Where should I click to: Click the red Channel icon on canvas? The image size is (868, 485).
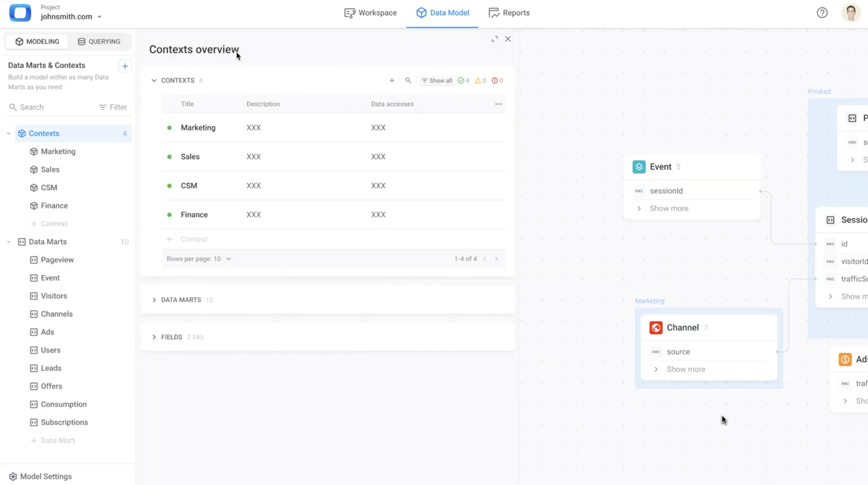(x=656, y=328)
